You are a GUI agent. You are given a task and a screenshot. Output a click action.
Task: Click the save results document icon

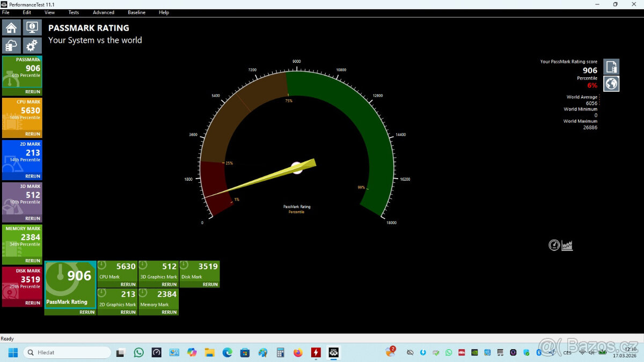click(x=611, y=67)
